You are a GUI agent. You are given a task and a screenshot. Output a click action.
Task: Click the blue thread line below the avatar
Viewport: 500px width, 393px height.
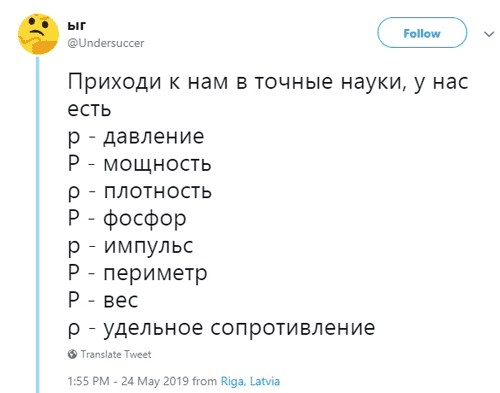click(x=38, y=224)
